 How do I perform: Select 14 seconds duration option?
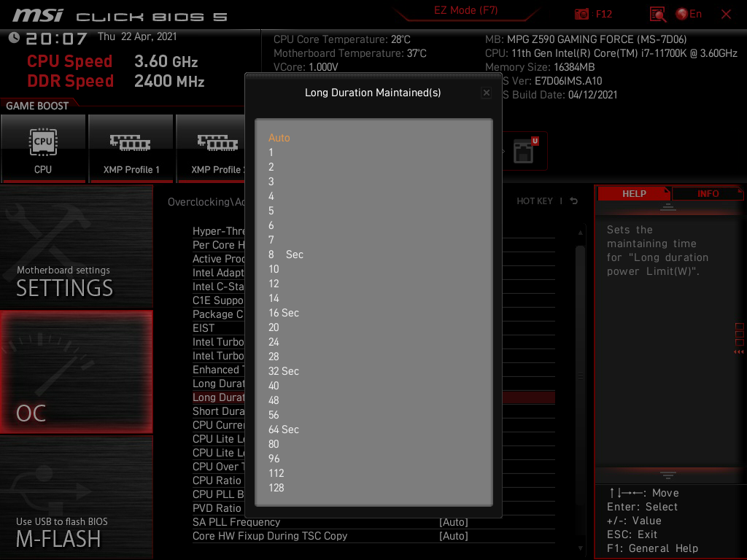(x=274, y=298)
